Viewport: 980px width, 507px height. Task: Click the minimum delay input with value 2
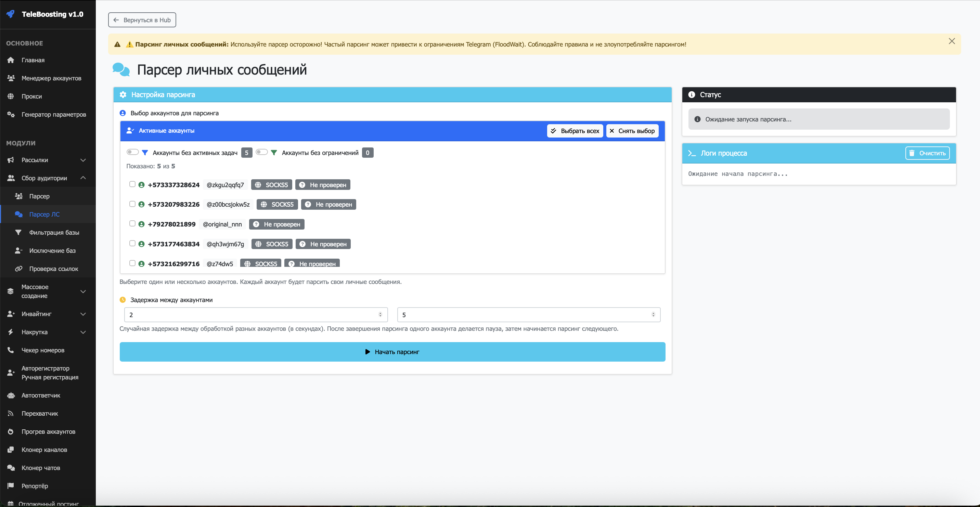pyautogui.click(x=251, y=314)
